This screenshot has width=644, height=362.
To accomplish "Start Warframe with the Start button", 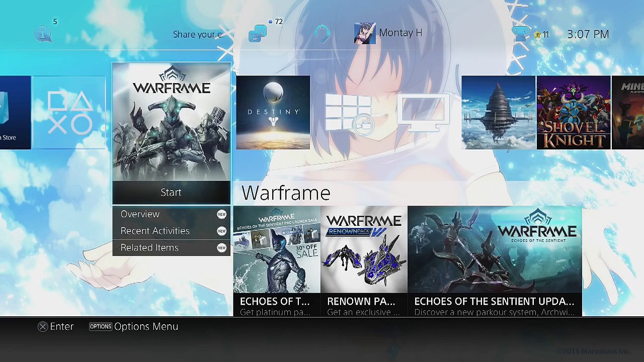I will (x=171, y=193).
